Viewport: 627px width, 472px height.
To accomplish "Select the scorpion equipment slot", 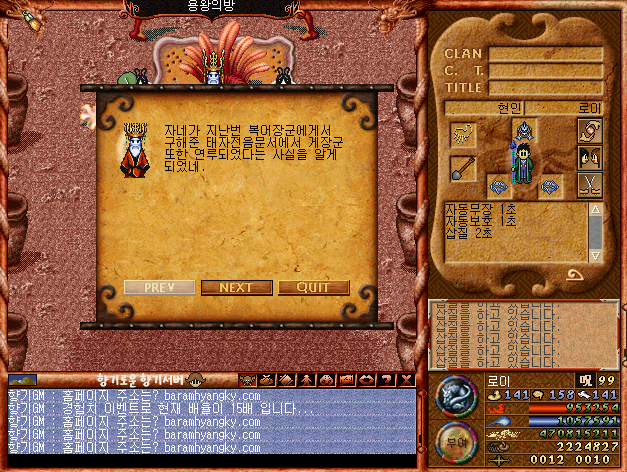I will [463, 135].
